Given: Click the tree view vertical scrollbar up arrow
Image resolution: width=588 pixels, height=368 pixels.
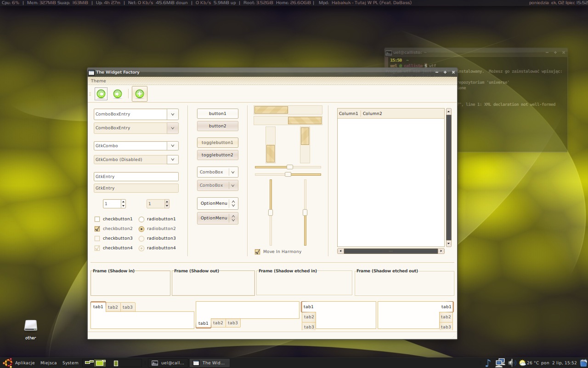Looking at the screenshot, I should (x=449, y=111).
